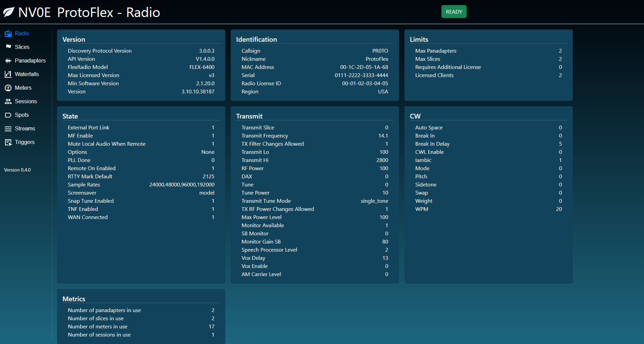Click the Meters gauge icon
Viewport: 644px width, 344px height.
[x=8, y=88]
